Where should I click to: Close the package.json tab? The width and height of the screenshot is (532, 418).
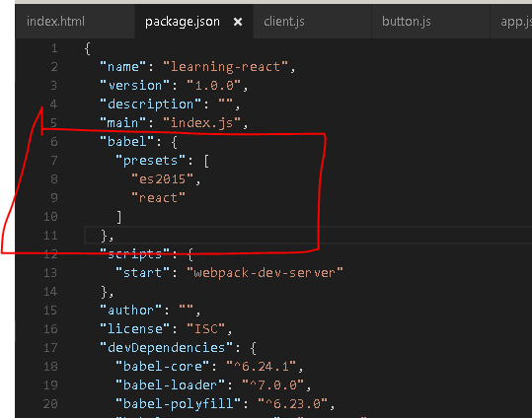[238, 22]
